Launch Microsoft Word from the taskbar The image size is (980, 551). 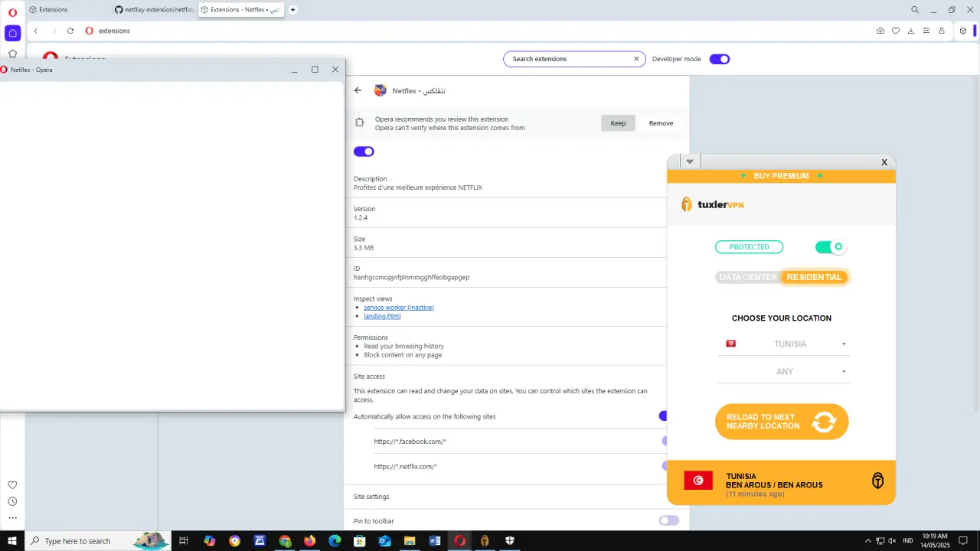tap(435, 541)
